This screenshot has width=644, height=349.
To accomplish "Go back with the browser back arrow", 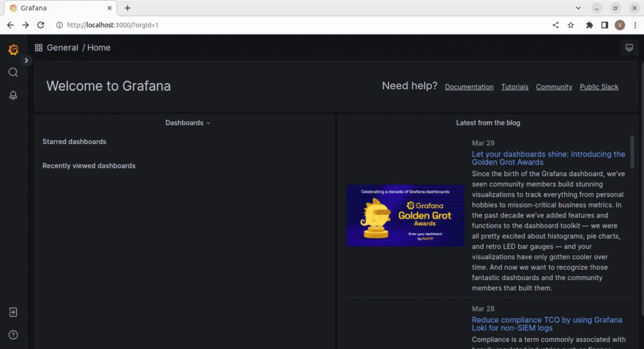I will click(x=10, y=25).
